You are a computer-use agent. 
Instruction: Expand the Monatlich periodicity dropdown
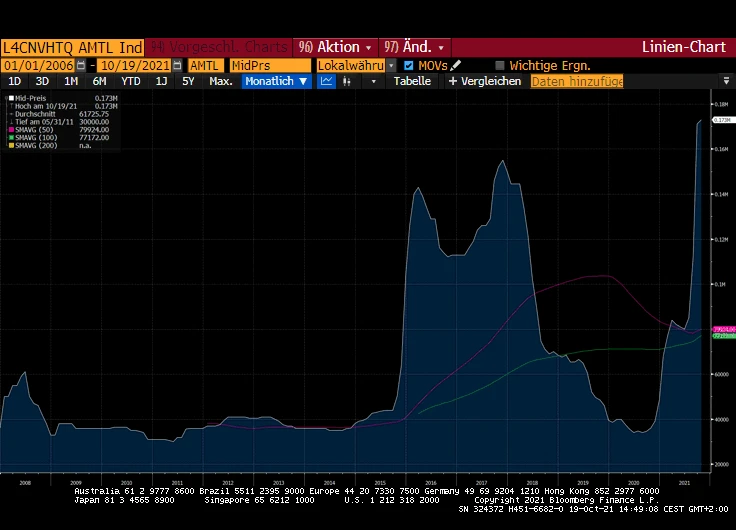[276, 81]
